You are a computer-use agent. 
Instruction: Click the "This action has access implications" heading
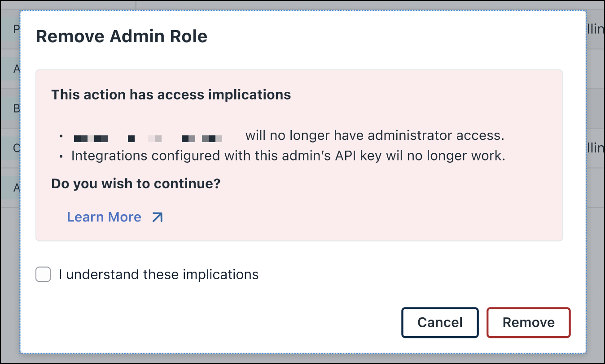click(171, 95)
